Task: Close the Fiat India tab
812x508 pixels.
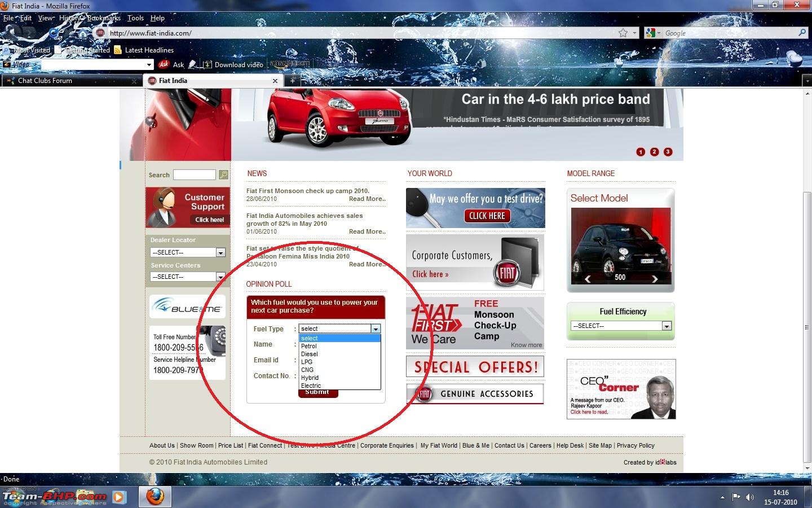Action: [275, 81]
